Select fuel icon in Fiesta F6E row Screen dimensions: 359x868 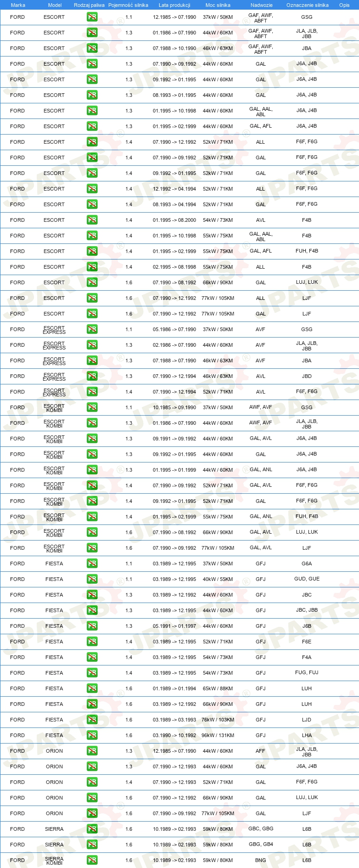[92, 642]
